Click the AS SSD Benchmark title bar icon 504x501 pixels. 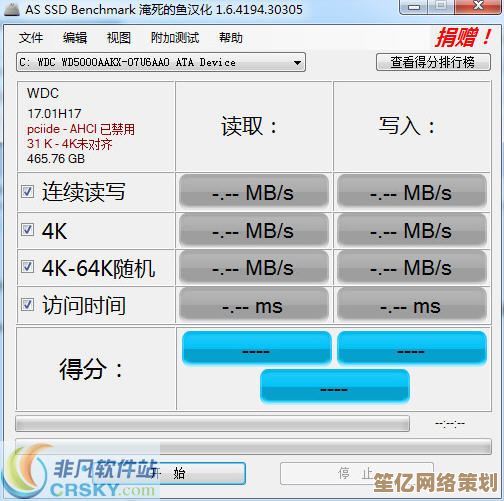(12, 9)
